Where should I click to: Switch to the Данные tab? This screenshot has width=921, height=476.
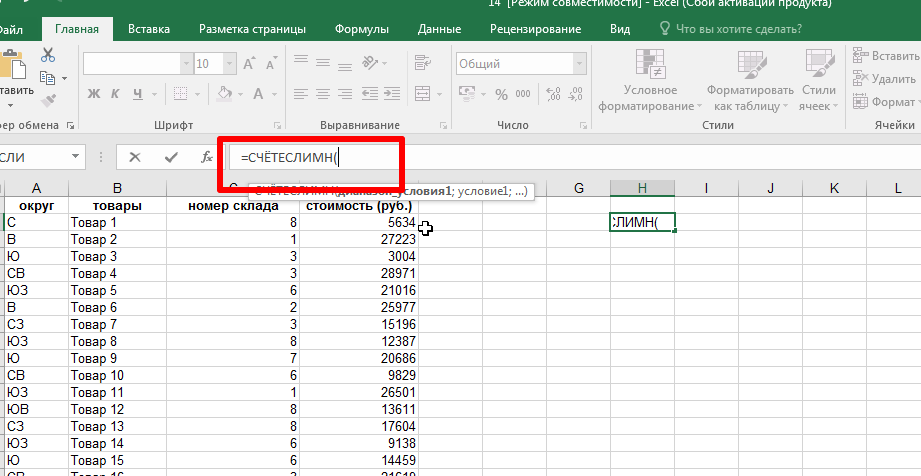439,29
